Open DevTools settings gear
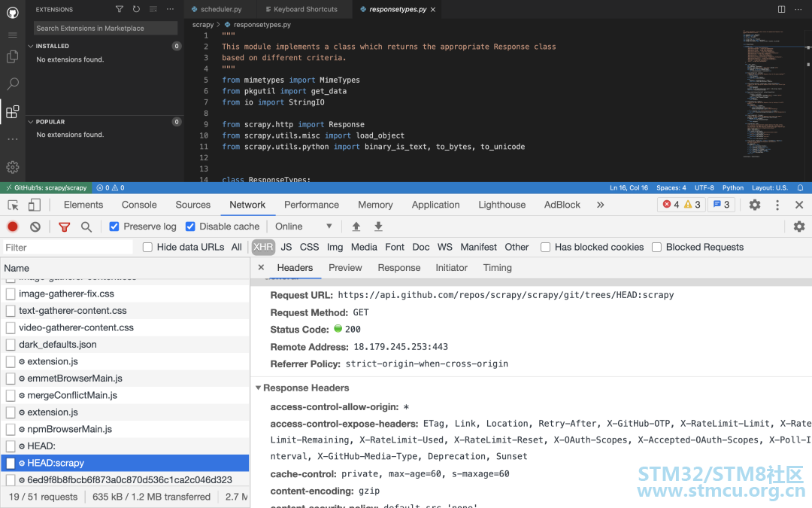 click(755, 205)
